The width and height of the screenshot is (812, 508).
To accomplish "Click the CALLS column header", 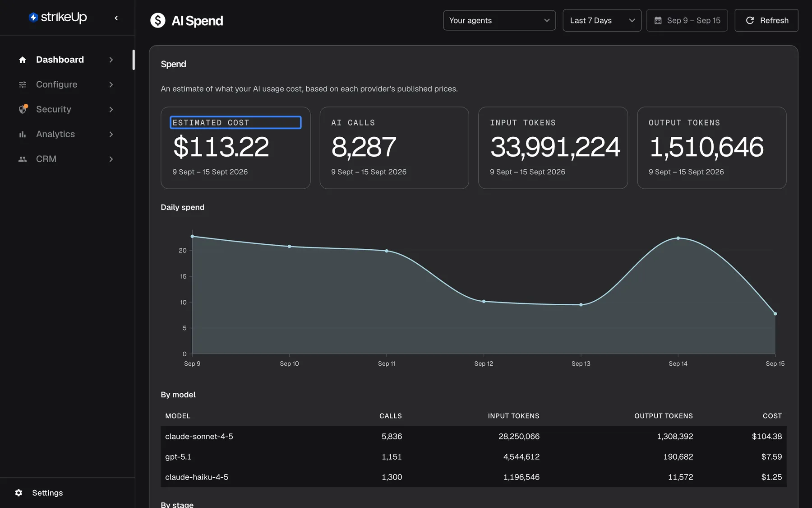I will [390, 416].
